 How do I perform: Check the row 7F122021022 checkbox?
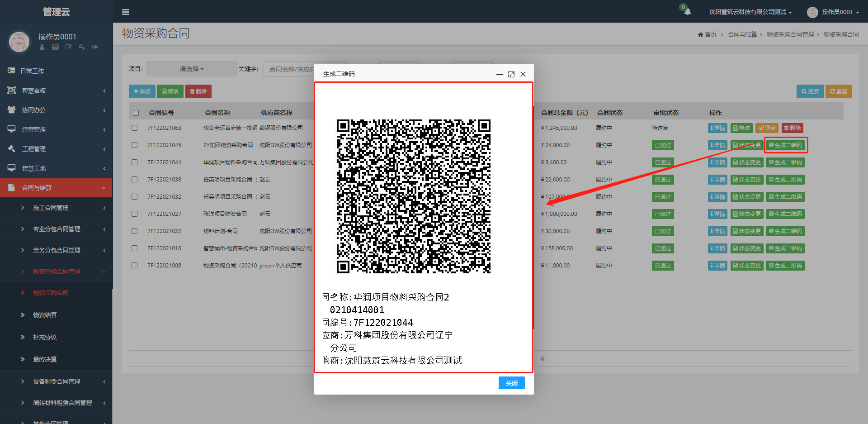[x=134, y=231]
